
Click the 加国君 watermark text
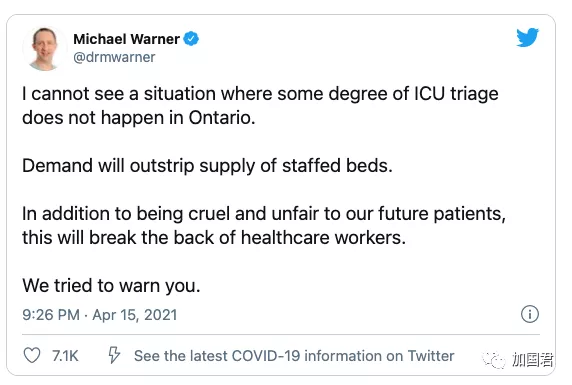tap(533, 360)
